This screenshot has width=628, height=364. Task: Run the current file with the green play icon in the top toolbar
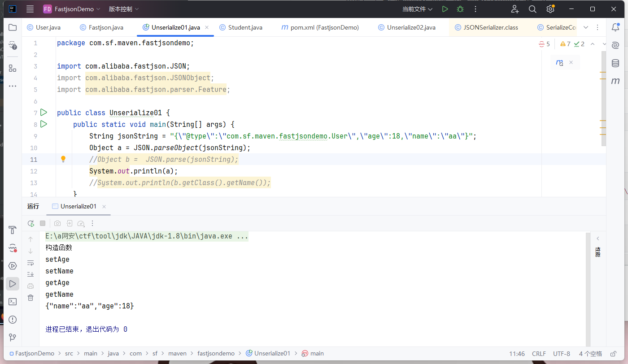[x=445, y=9]
